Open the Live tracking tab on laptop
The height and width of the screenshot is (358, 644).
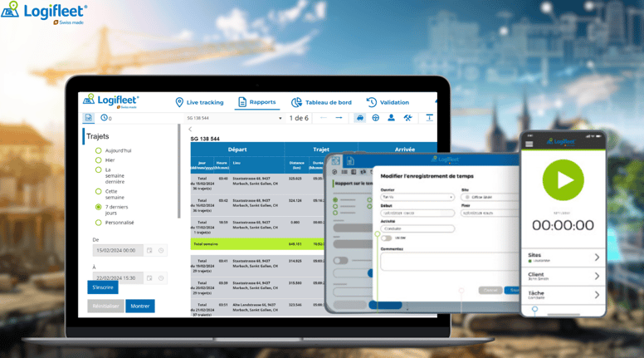[x=199, y=102]
